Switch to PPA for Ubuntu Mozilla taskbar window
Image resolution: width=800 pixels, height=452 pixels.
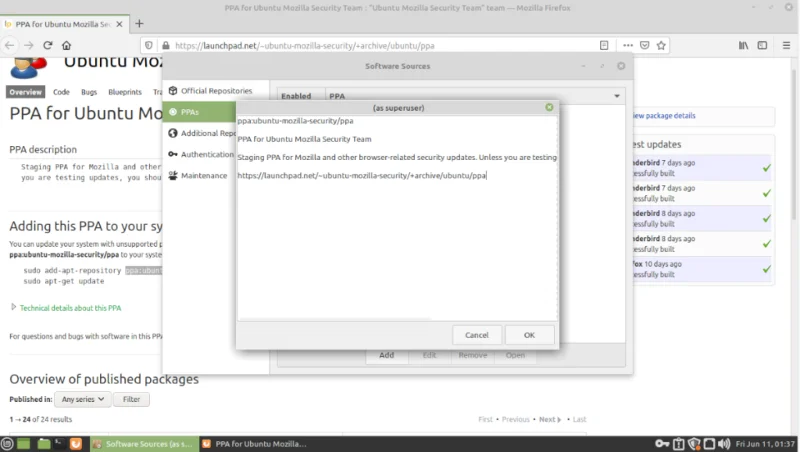(x=254, y=444)
